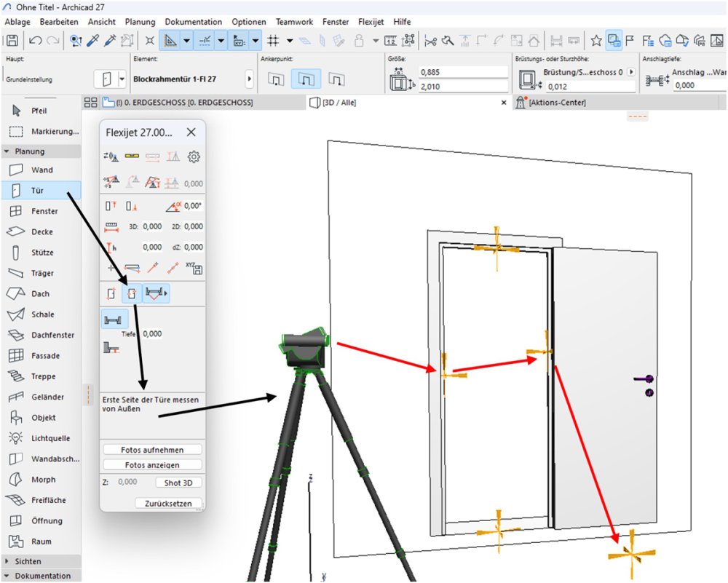The height and width of the screenshot is (583, 728).
Task: Click the pipette pick-up parameters icon
Action: pyautogui.click(x=92, y=41)
